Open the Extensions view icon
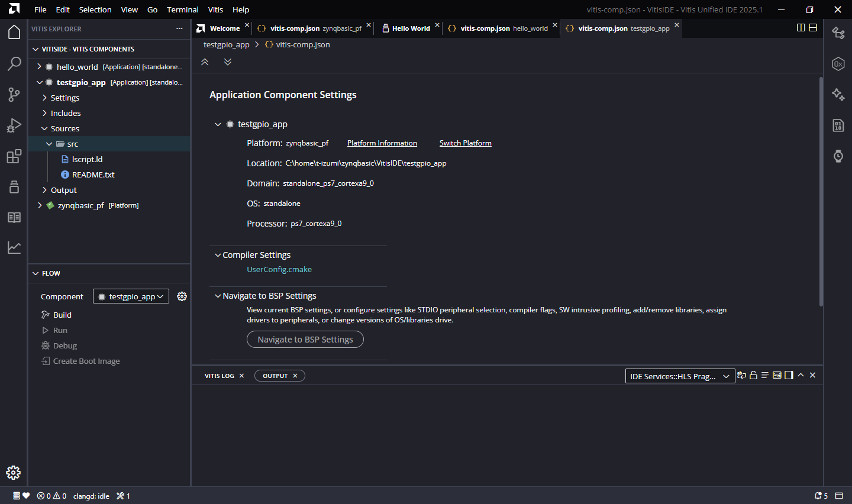 tap(14, 156)
